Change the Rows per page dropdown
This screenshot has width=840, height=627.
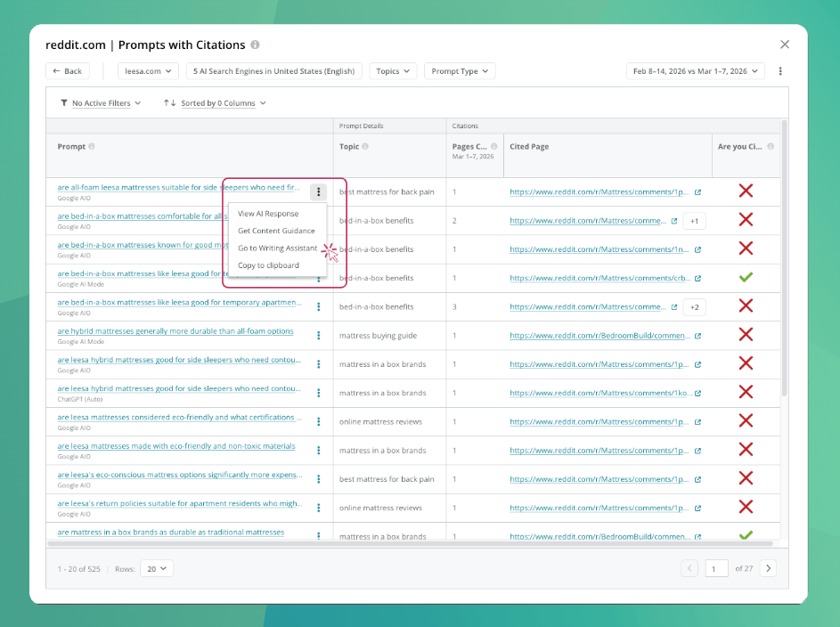click(157, 568)
